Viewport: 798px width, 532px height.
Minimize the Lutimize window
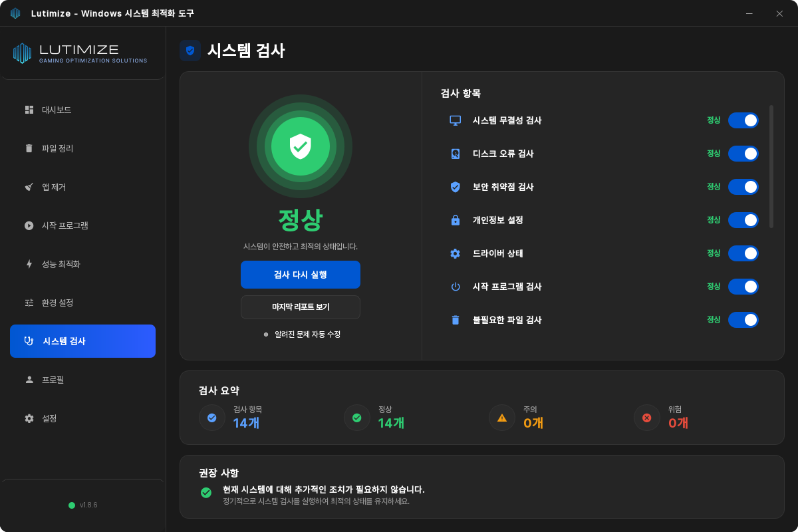(749, 13)
